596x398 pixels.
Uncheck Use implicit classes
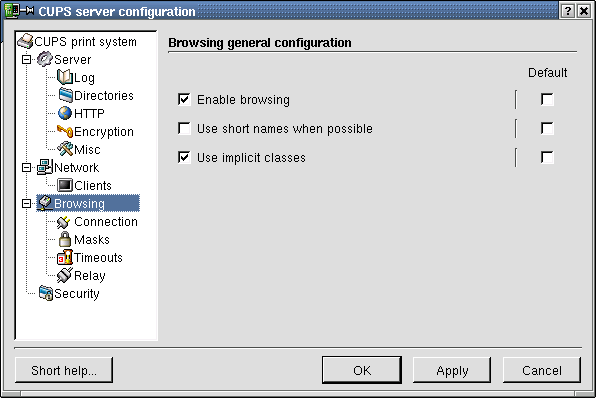tap(184, 157)
